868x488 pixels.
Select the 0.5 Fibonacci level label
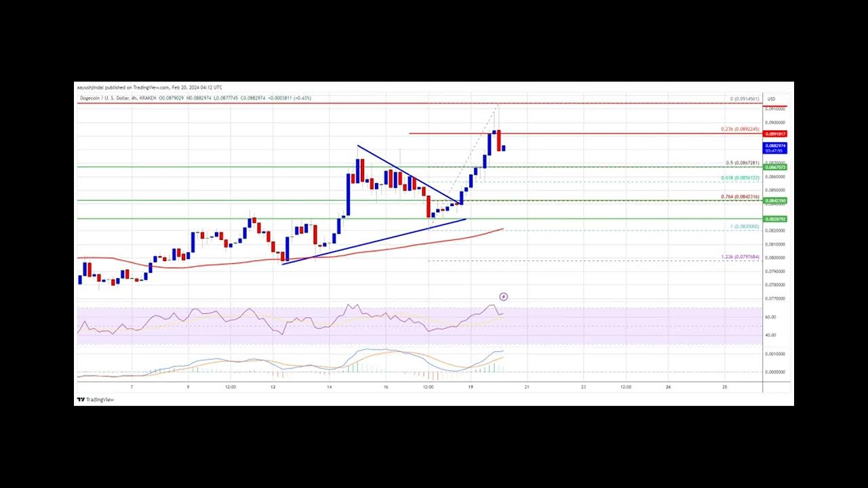742,163
